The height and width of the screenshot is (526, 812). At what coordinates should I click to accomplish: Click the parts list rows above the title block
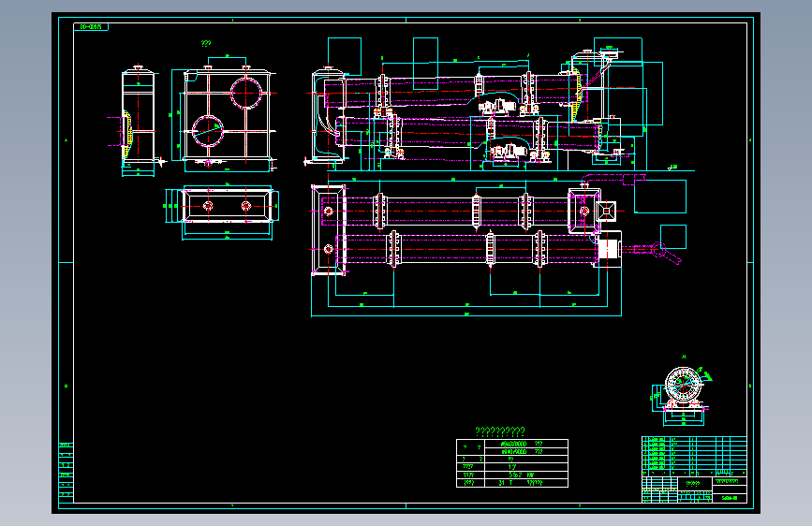[694, 454]
